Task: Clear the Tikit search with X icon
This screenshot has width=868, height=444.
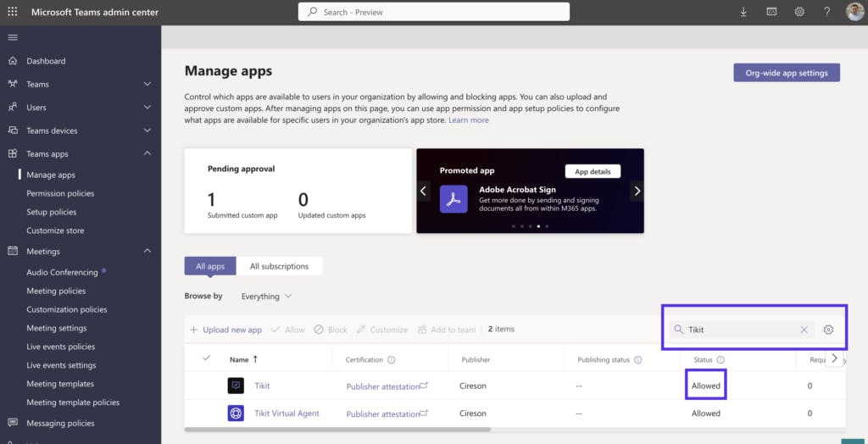Action: point(804,330)
